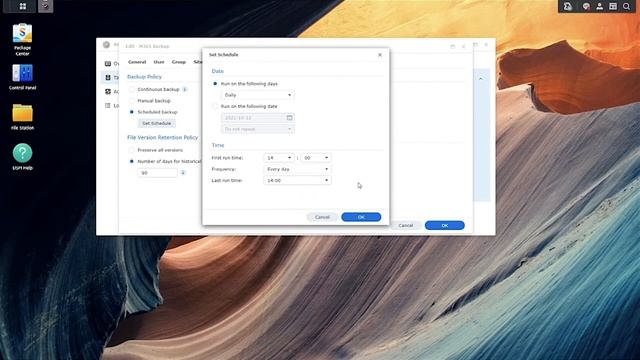
Task: Select Run on the following date option
Action: tap(215, 106)
